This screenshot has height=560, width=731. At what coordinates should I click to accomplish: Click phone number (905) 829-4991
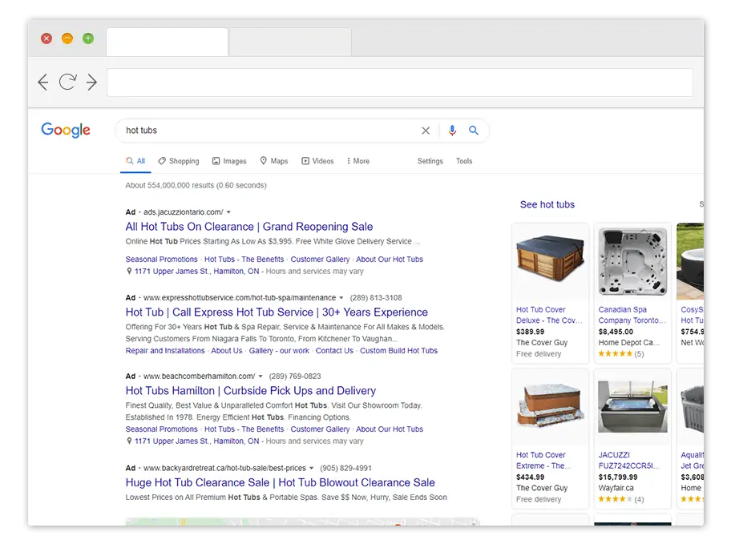click(345, 468)
